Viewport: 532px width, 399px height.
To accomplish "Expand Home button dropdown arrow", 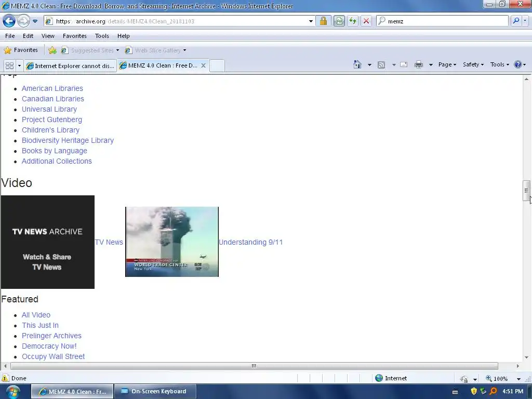I will click(x=369, y=64).
